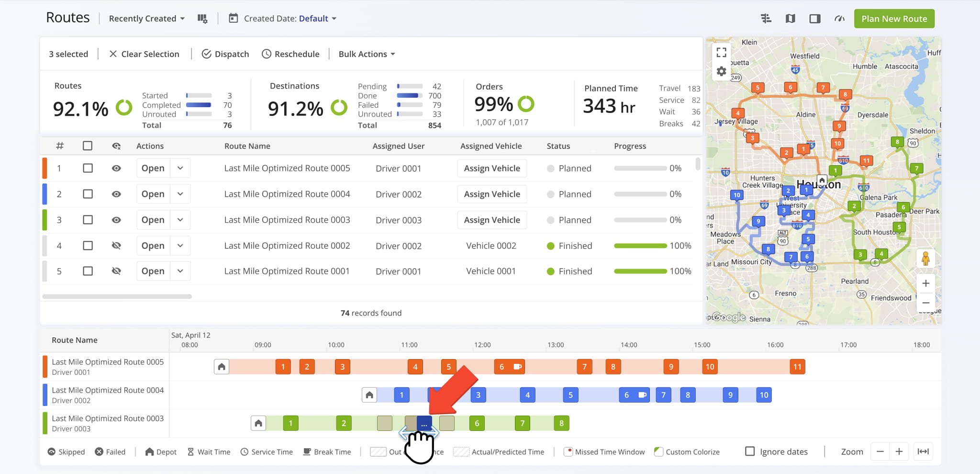This screenshot has height=474, width=980.
Task: Click Open button for Route 0004
Action: point(153,194)
